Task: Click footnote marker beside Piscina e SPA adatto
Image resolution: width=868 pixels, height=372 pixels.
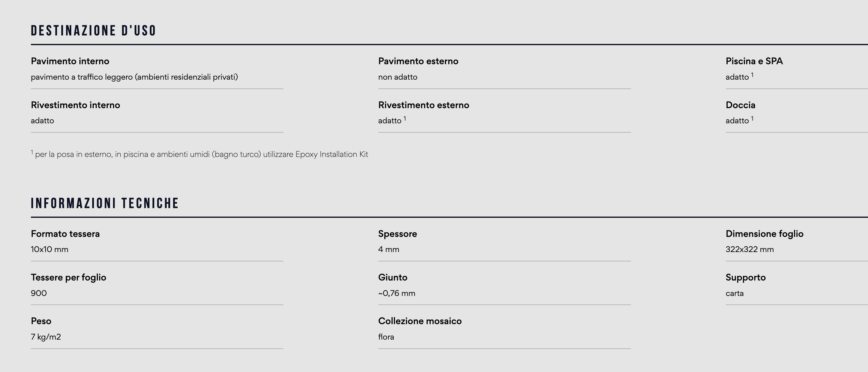Action: 752,75
